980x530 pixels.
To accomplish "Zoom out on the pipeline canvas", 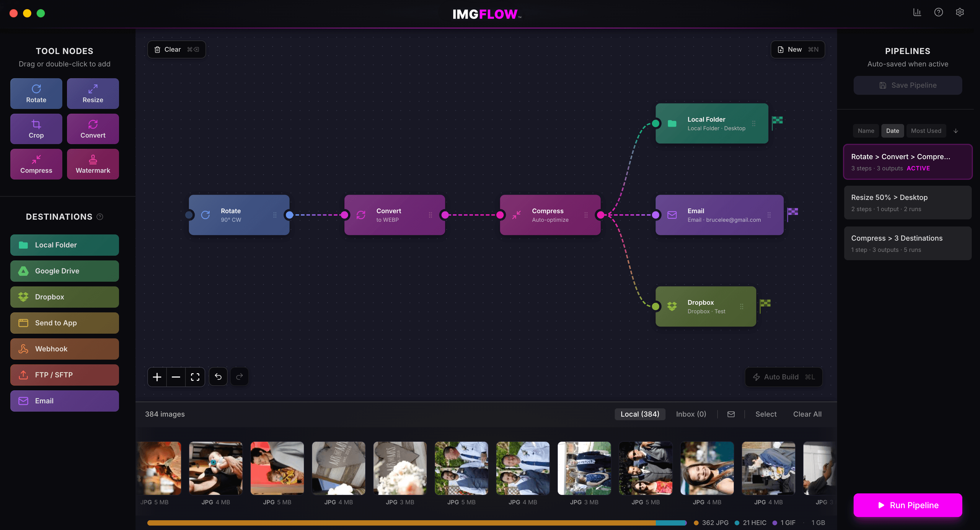I will click(176, 377).
